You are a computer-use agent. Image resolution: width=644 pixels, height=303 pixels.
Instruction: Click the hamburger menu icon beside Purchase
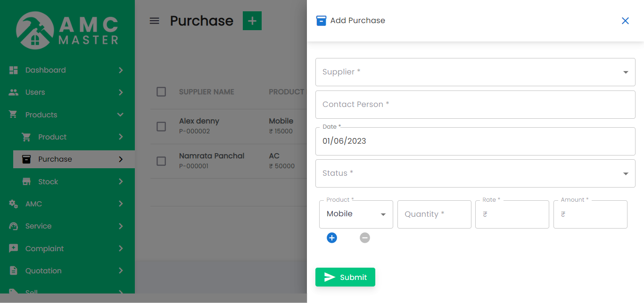(154, 21)
